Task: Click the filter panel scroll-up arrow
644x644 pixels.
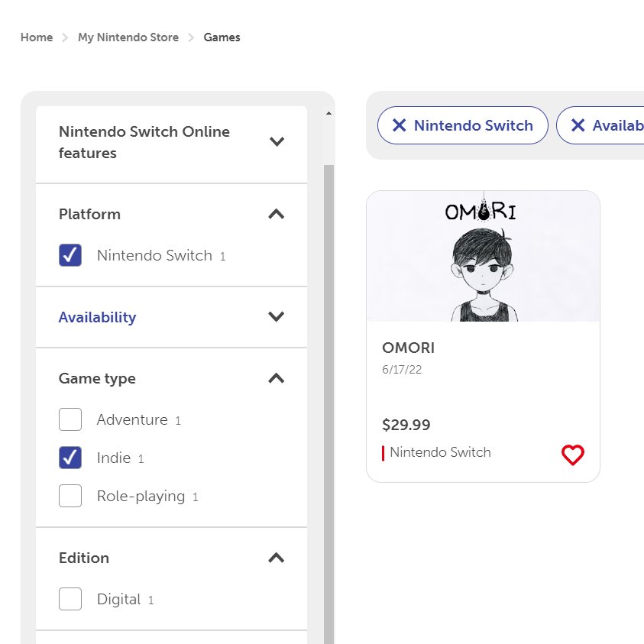Action: pyautogui.click(x=328, y=113)
